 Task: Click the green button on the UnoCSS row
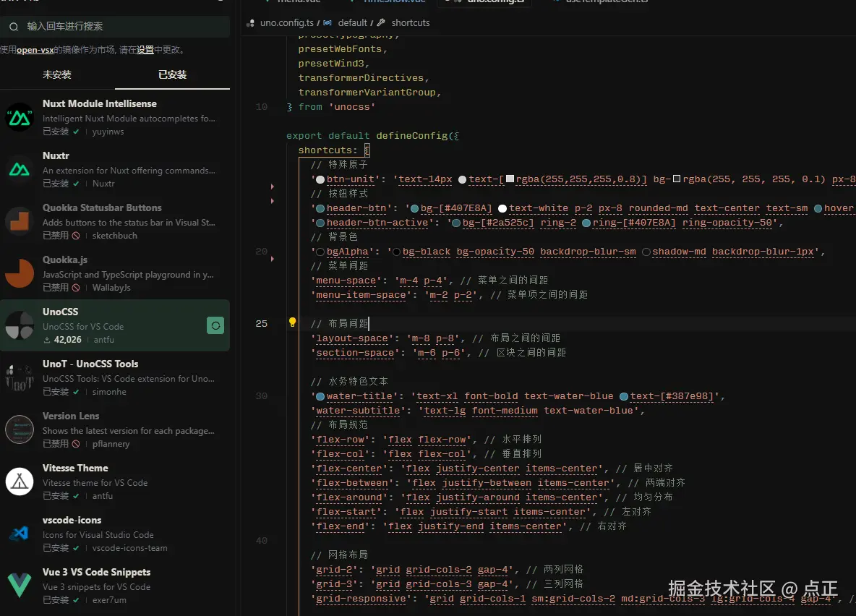pos(215,325)
